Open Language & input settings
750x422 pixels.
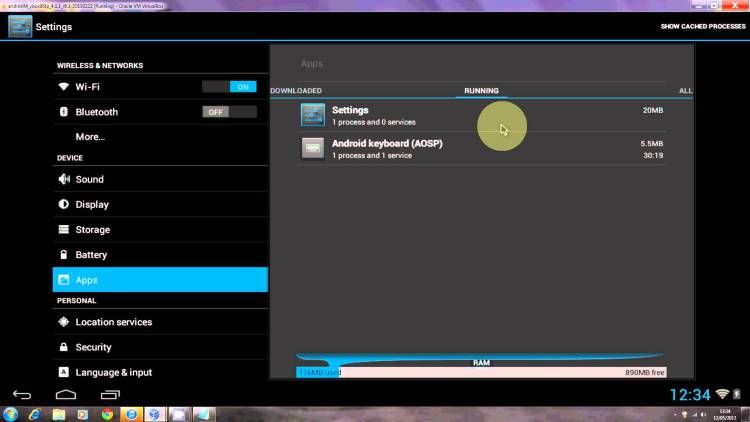point(113,372)
